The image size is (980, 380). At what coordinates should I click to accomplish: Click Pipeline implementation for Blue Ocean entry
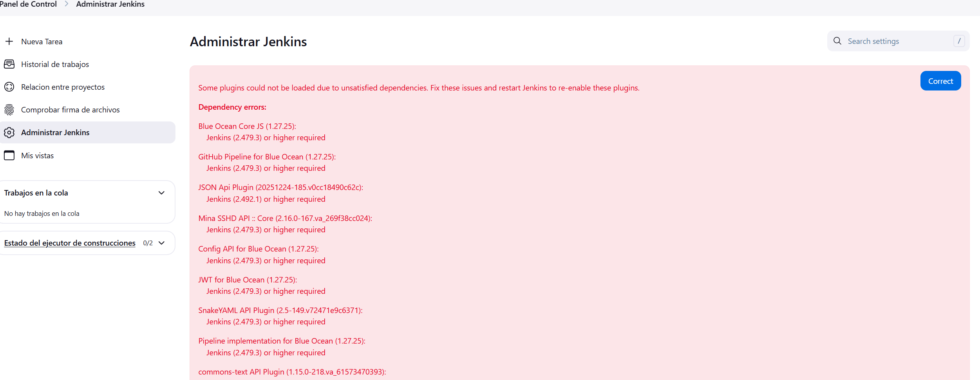(x=282, y=341)
